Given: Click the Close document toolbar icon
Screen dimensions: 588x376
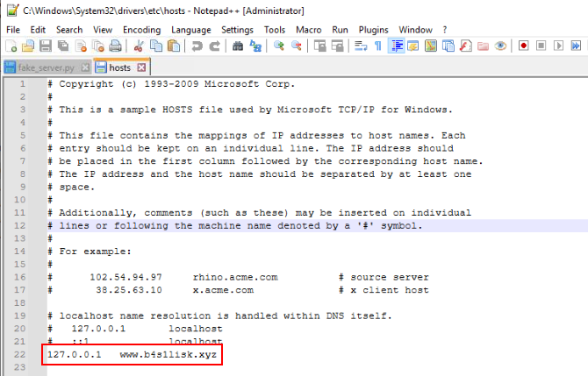Looking at the screenshot, I should pos(81,46).
